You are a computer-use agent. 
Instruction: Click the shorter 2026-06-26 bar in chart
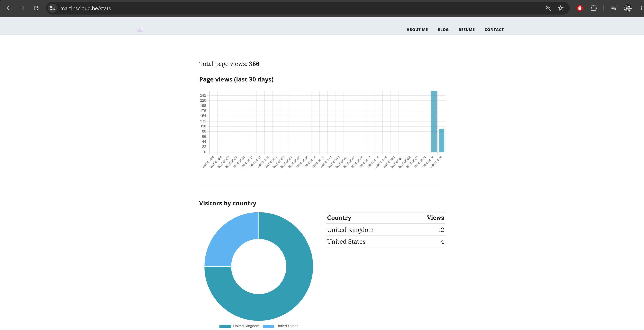pyautogui.click(x=442, y=141)
